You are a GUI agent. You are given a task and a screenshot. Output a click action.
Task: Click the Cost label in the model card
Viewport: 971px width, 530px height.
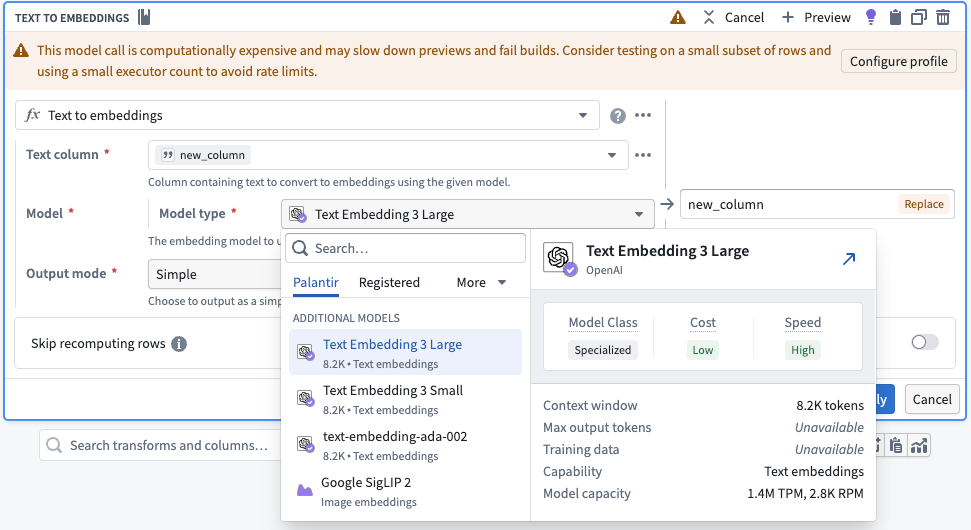click(703, 323)
